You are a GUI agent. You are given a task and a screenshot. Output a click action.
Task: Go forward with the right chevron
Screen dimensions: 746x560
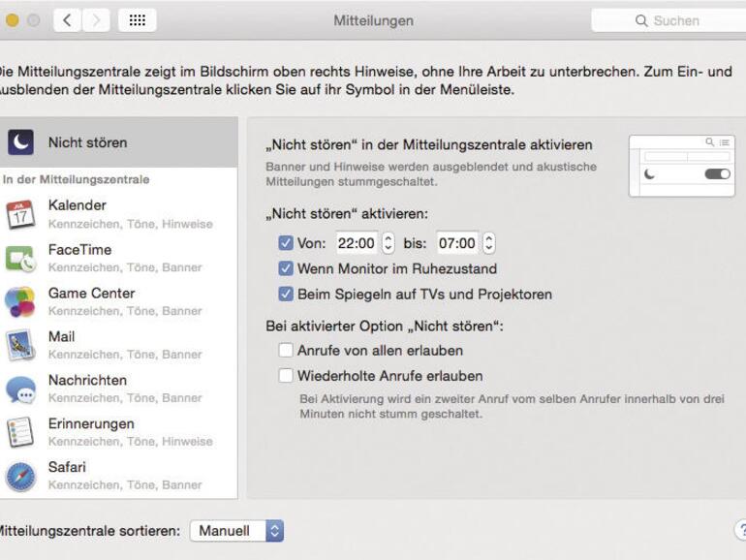[96, 20]
